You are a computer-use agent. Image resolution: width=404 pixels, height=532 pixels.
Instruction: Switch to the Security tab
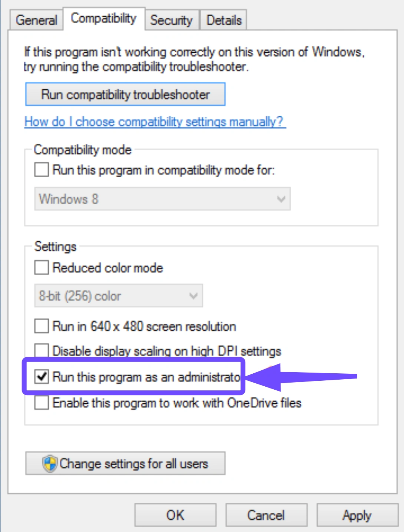click(x=172, y=20)
